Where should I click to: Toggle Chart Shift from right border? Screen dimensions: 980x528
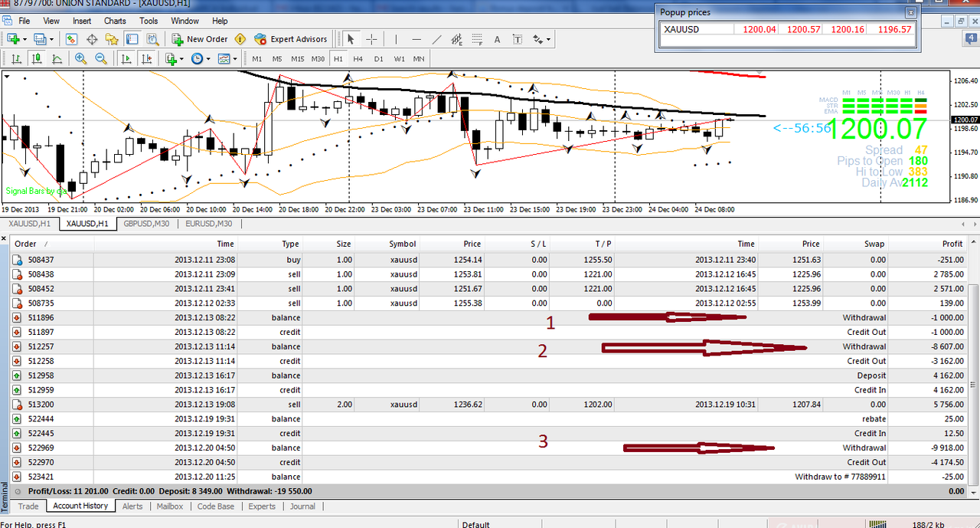click(145, 58)
